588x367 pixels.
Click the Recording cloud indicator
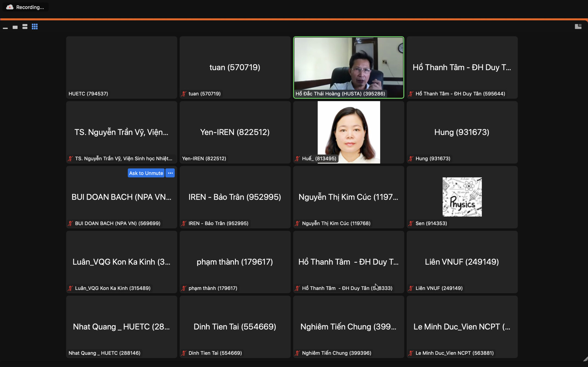(10, 7)
